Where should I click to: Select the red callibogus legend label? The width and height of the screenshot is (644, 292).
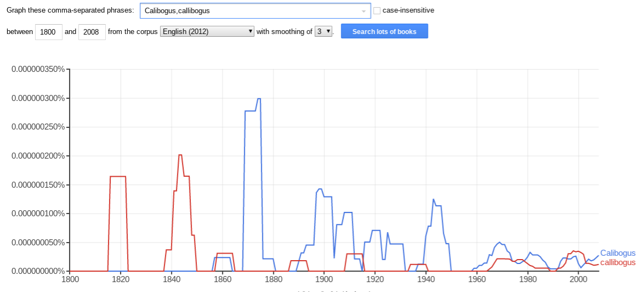(x=618, y=262)
